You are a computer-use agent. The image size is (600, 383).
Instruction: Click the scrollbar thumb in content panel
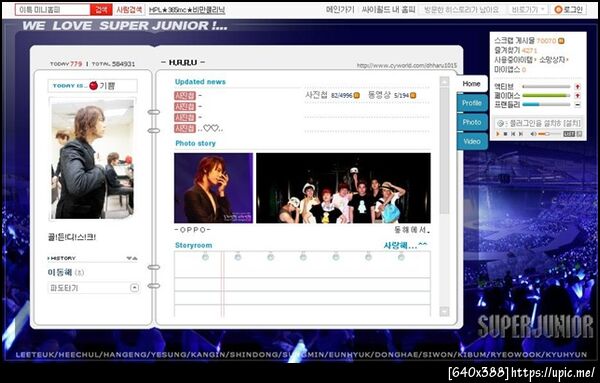tap(444, 150)
